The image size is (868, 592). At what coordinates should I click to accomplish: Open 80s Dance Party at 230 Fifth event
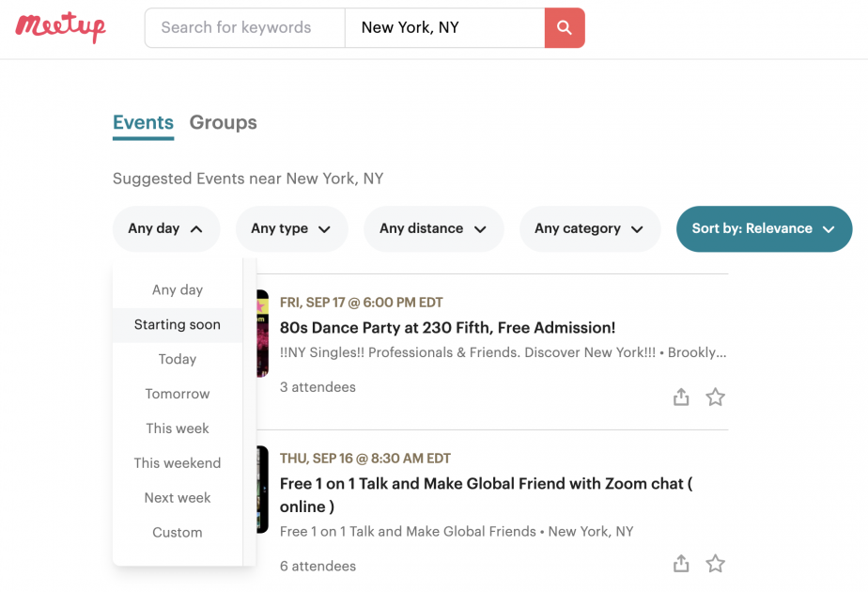447,328
